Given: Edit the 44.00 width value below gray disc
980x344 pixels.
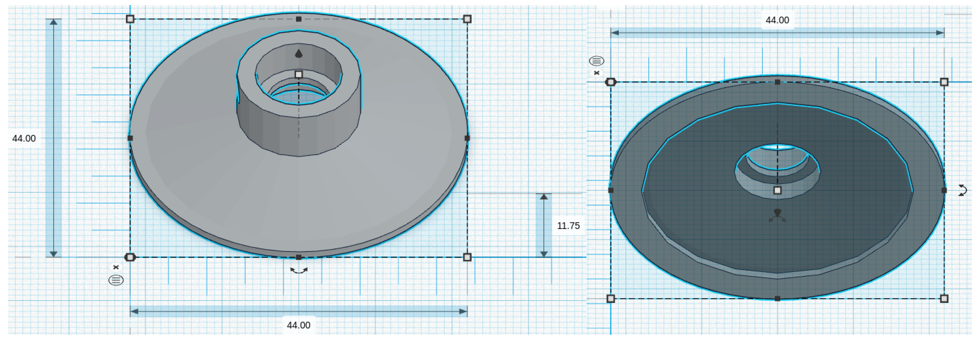Looking at the screenshot, I should 299,325.
